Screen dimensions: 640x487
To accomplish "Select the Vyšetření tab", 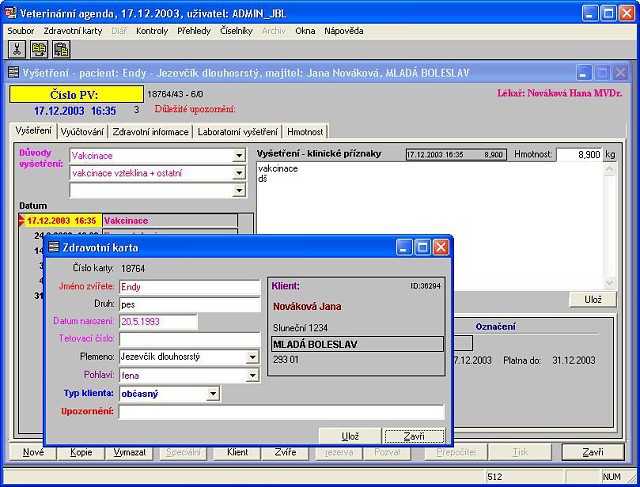I will pyautogui.click(x=33, y=131).
